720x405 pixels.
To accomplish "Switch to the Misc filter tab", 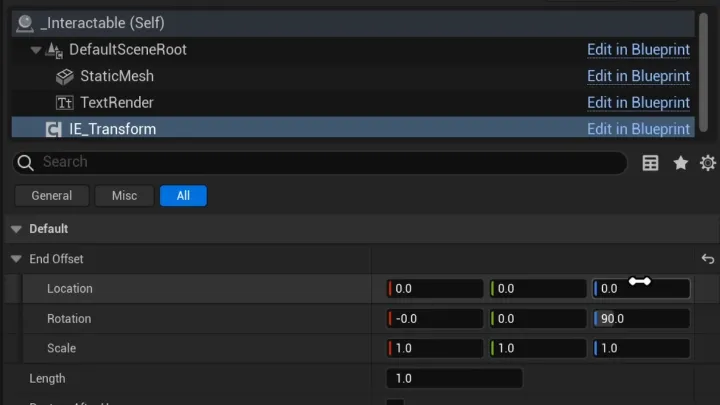I will click(x=124, y=196).
